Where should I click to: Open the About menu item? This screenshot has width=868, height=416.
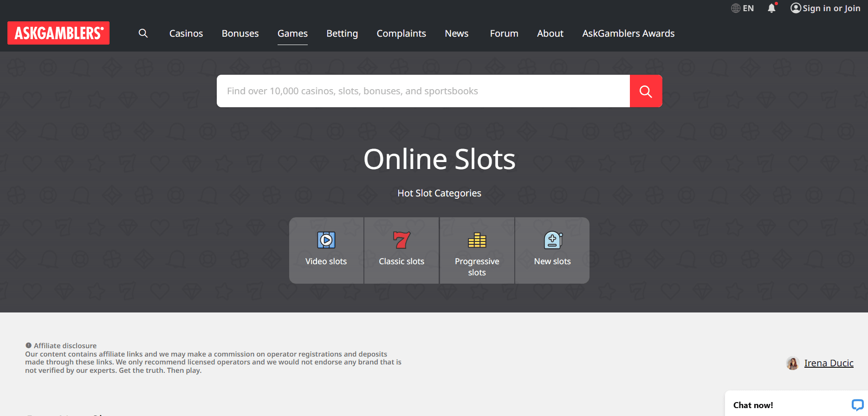[550, 33]
